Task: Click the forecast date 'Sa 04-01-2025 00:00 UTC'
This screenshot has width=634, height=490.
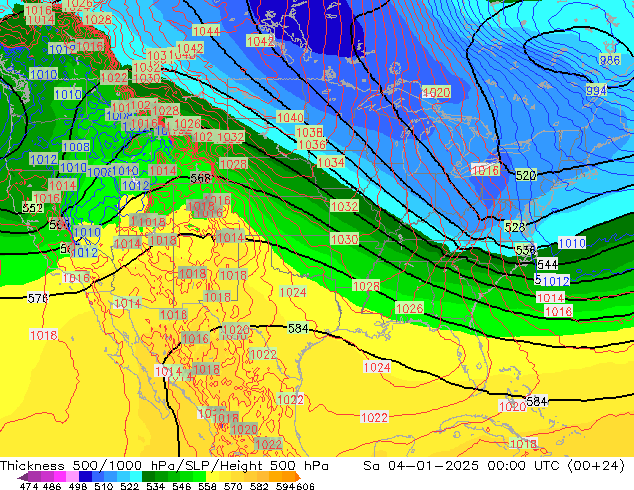Action: (x=461, y=465)
